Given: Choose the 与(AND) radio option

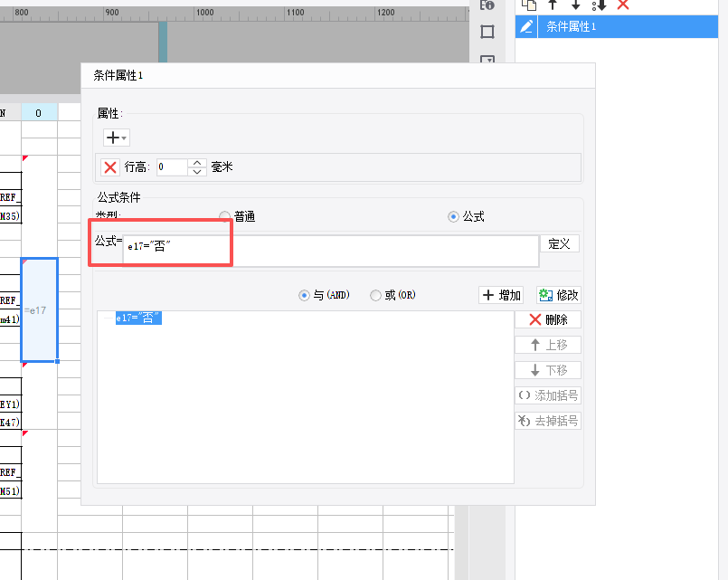Looking at the screenshot, I should 304,295.
